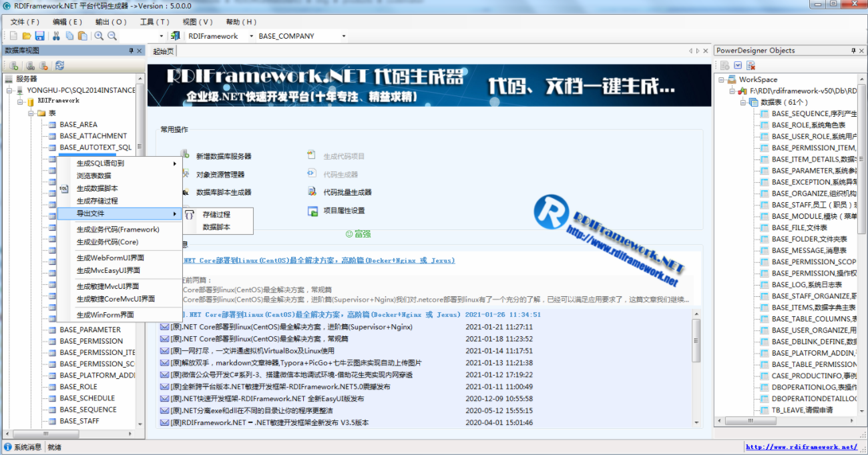Click the 数据库脚本生成器 icon
Image resolution: width=868 pixels, height=455 pixels.
click(x=185, y=191)
